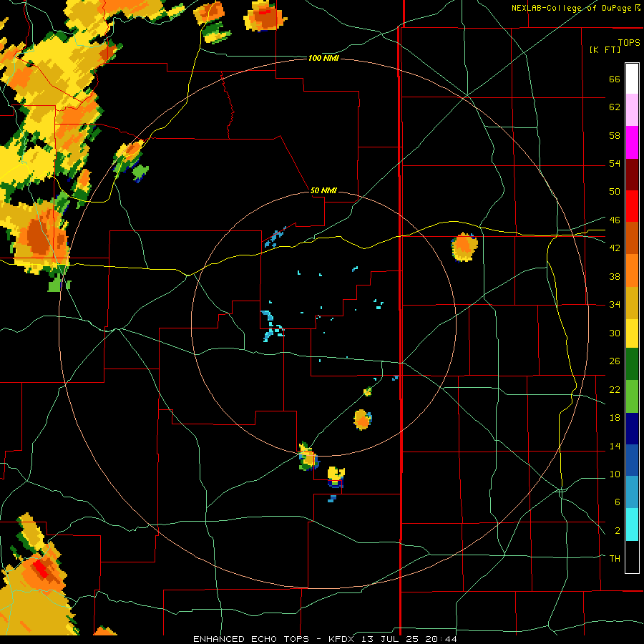Select the magenta legend color block
The image size is (644, 644).
coord(632,142)
